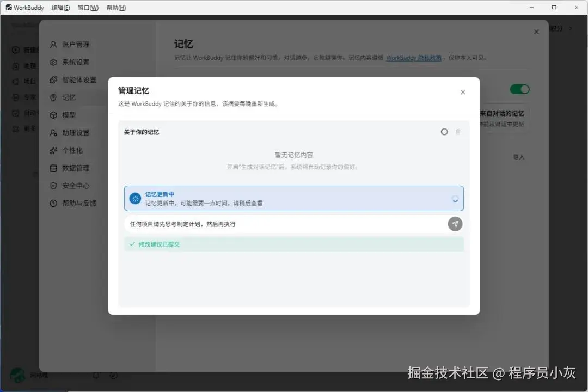Viewport: 588px width, 392px height.
Task: Toggle the green memory switch off
Action: click(x=519, y=89)
